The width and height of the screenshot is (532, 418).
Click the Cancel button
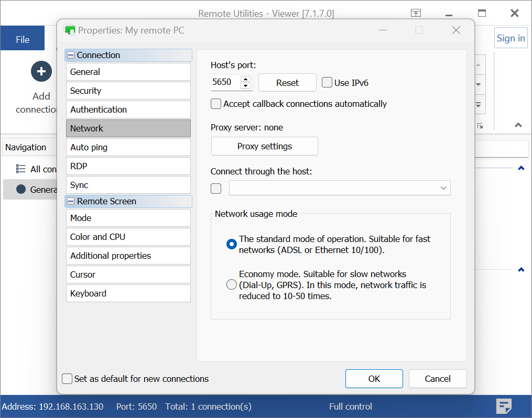click(438, 379)
